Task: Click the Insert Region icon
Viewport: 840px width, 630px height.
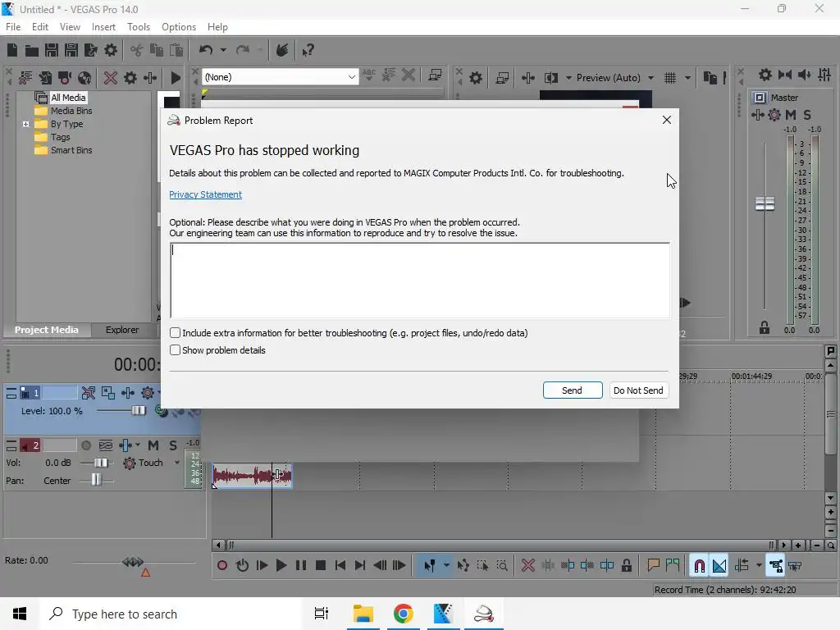Action: pos(673,565)
